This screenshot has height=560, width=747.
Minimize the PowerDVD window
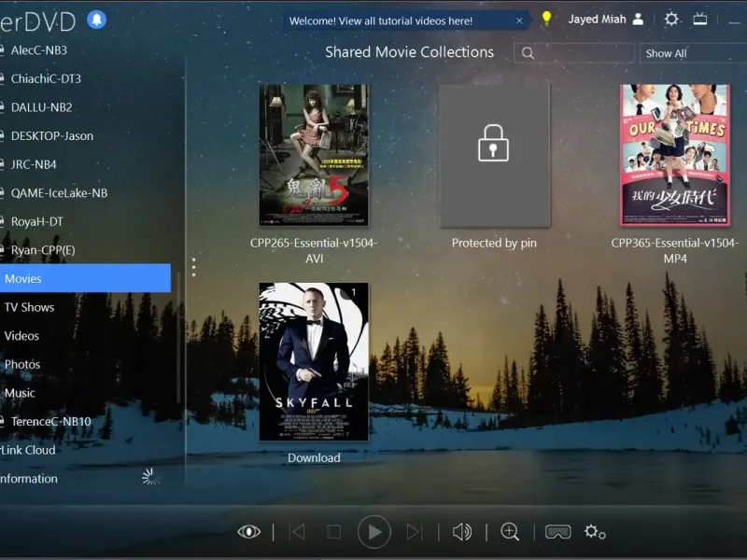(x=735, y=21)
